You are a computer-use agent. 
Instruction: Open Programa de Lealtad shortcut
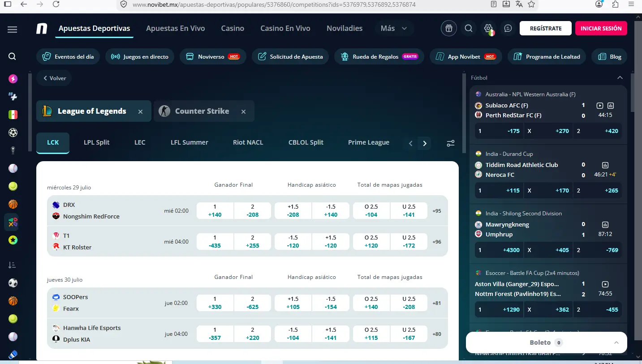pyautogui.click(x=547, y=56)
